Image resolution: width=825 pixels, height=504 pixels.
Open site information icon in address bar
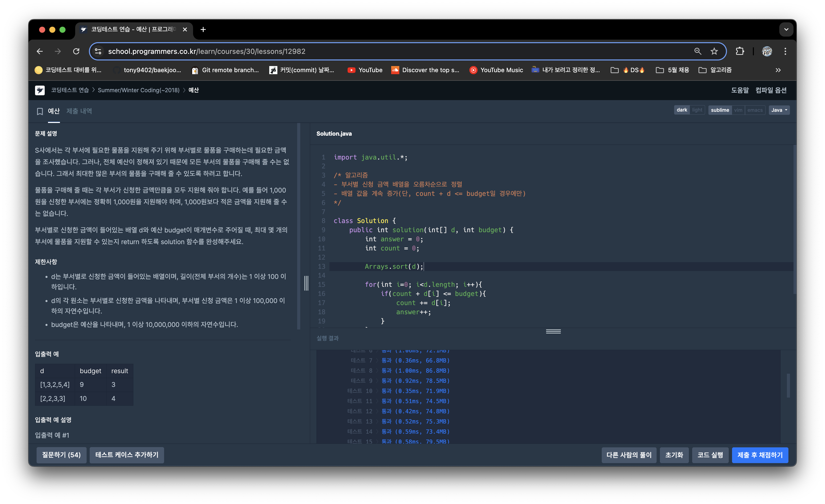pos(98,51)
